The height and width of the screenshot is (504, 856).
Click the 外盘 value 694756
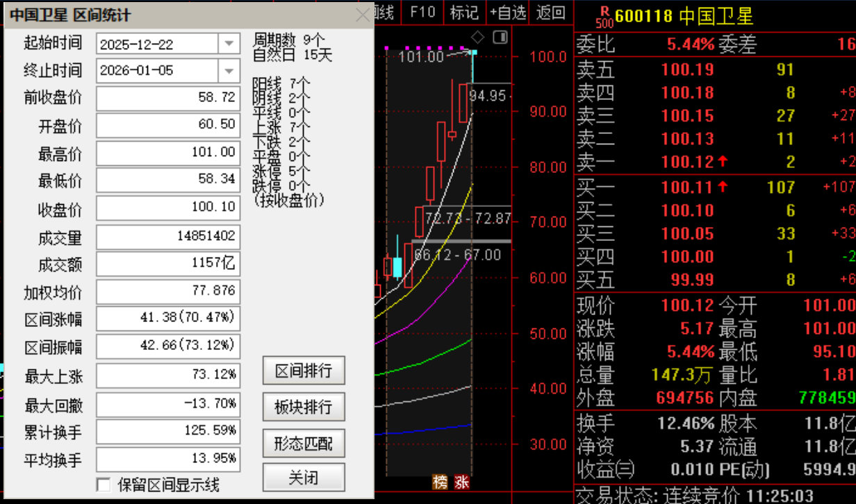point(685,398)
